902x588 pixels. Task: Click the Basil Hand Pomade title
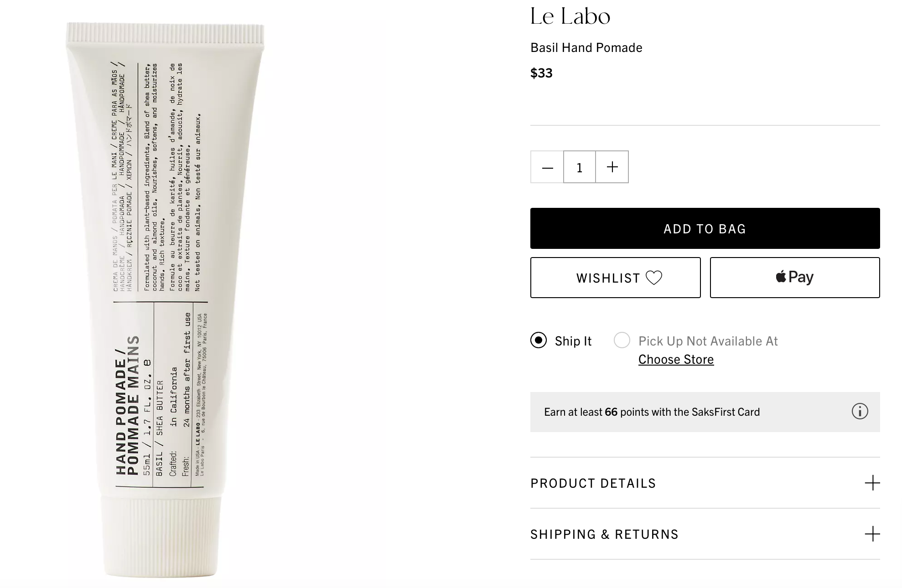click(x=586, y=48)
